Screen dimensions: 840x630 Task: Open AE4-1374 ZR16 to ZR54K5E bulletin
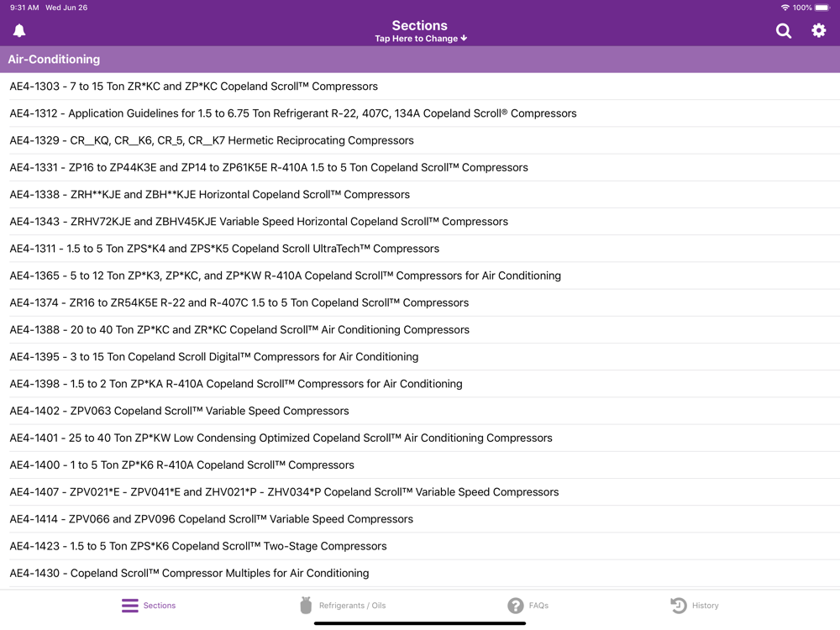click(x=420, y=302)
